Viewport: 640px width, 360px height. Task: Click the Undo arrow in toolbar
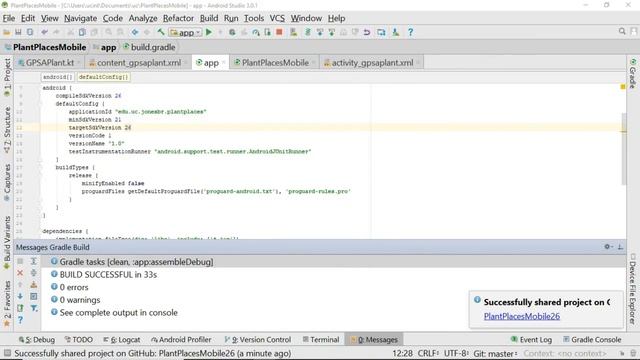[x=44, y=32]
